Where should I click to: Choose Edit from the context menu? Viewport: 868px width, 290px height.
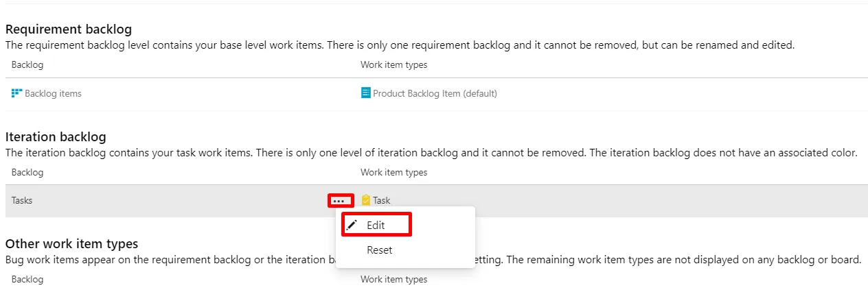(376, 225)
